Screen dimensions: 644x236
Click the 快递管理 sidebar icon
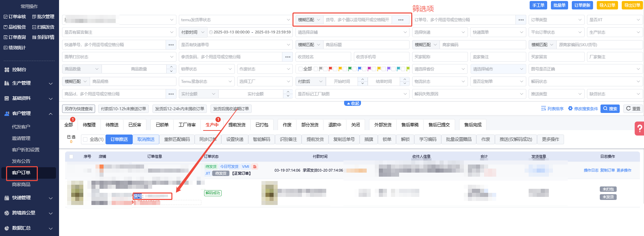7,198
